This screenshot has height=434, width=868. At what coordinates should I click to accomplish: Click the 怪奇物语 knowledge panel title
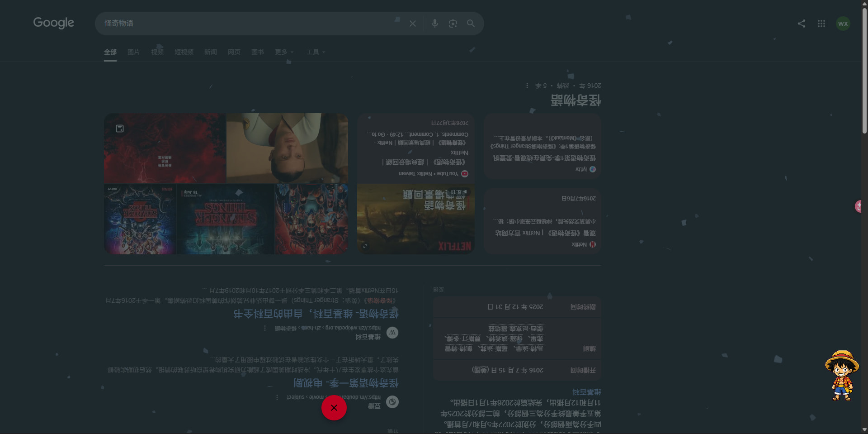point(576,100)
